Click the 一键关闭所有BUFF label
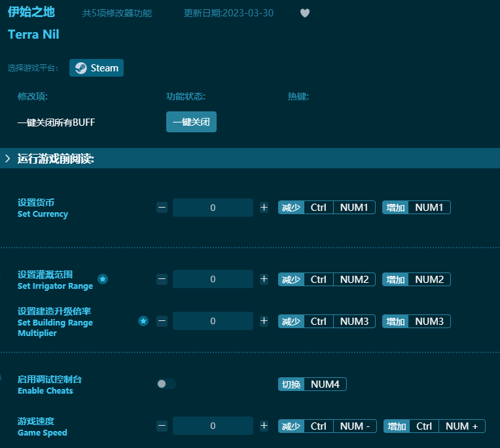The height and width of the screenshot is (448, 500). click(x=56, y=122)
